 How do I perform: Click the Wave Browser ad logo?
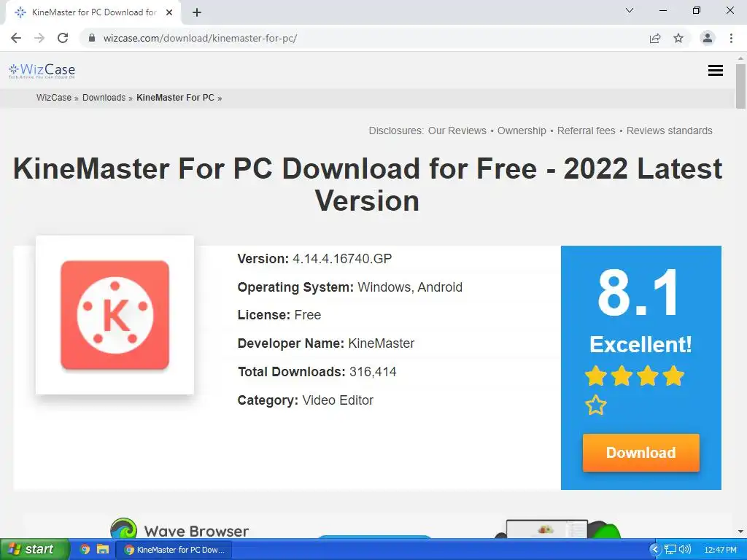coord(124,529)
